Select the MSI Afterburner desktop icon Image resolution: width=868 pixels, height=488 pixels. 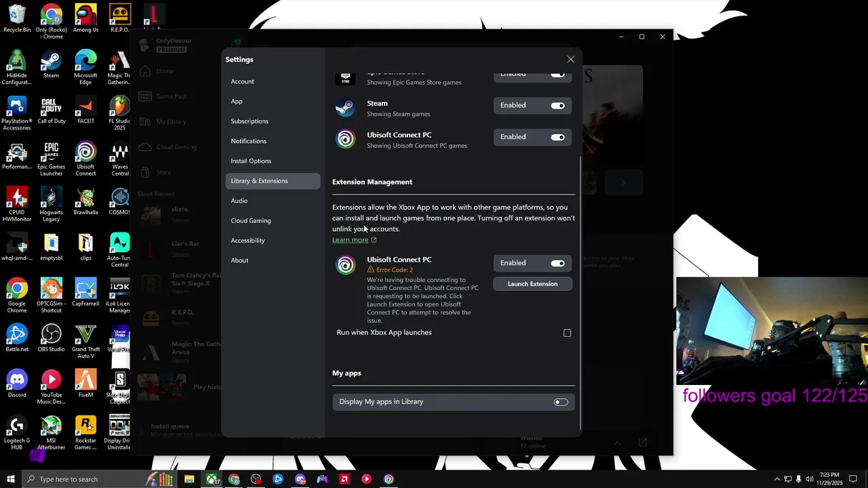pyautogui.click(x=51, y=432)
